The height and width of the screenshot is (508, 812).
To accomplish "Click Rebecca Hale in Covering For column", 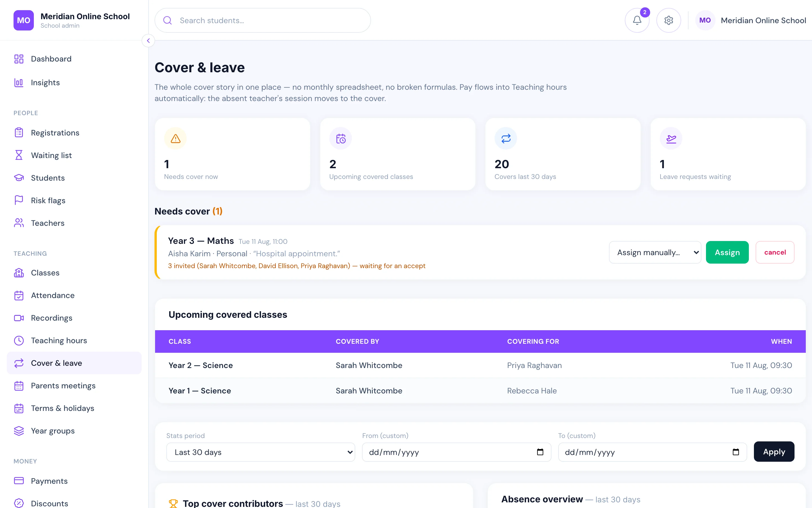I will click(x=532, y=391).
